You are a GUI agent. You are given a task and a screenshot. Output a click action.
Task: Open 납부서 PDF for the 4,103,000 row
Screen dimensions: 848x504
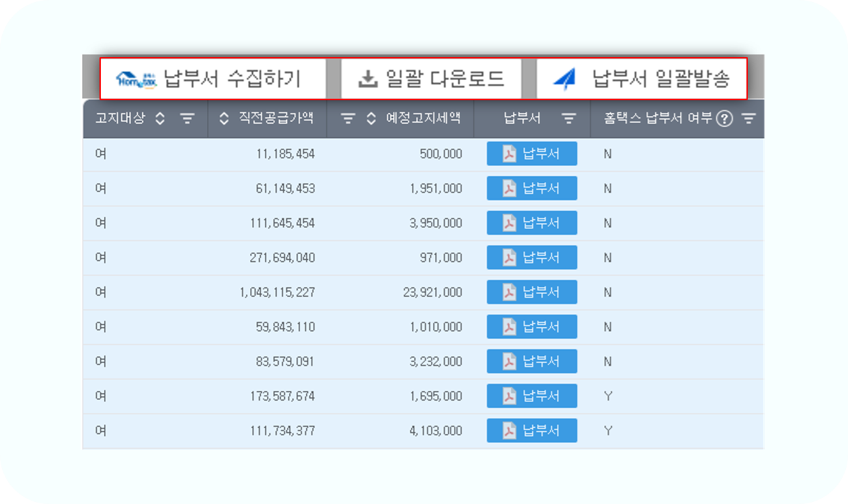click(531, 431)
